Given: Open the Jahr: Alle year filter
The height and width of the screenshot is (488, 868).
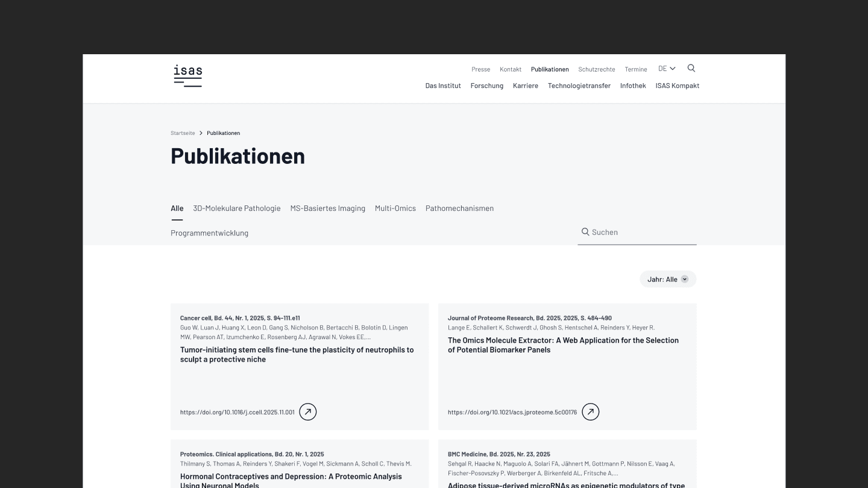Looking at the screenshot, I should pyautogui.click(x=668, y=279).
